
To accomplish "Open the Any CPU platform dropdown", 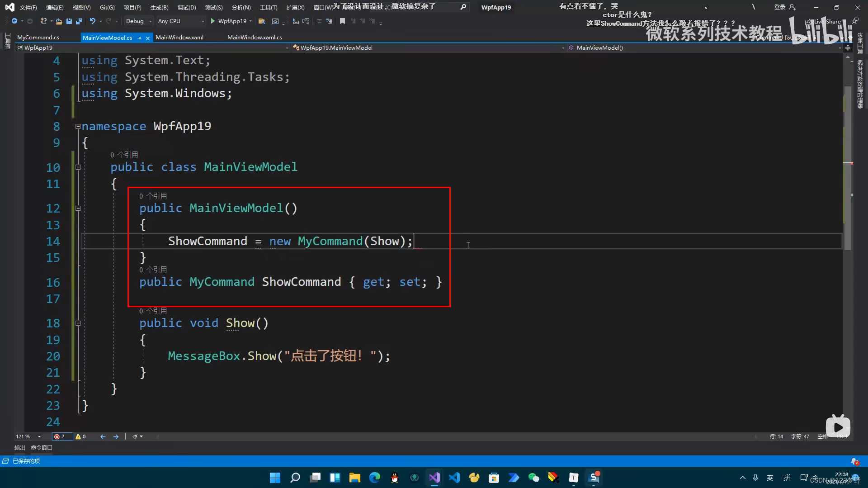I will [x=181, y=21].
